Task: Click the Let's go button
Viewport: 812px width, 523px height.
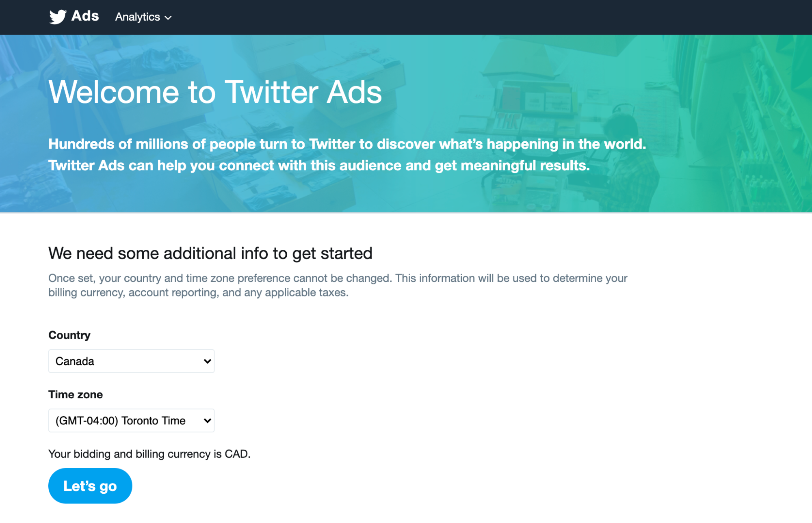Action: (90, 486)
